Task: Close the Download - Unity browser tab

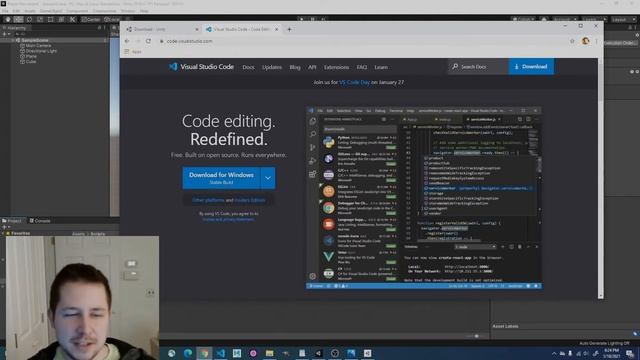Action: click(x=197, y=29)
